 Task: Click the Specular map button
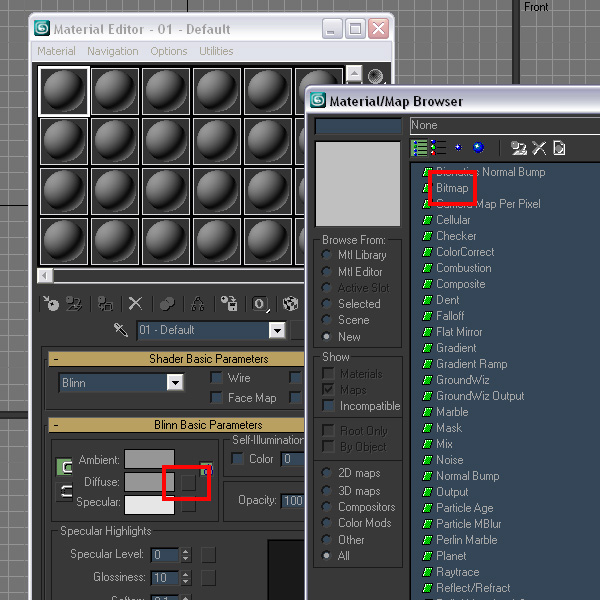coord(188,505)
